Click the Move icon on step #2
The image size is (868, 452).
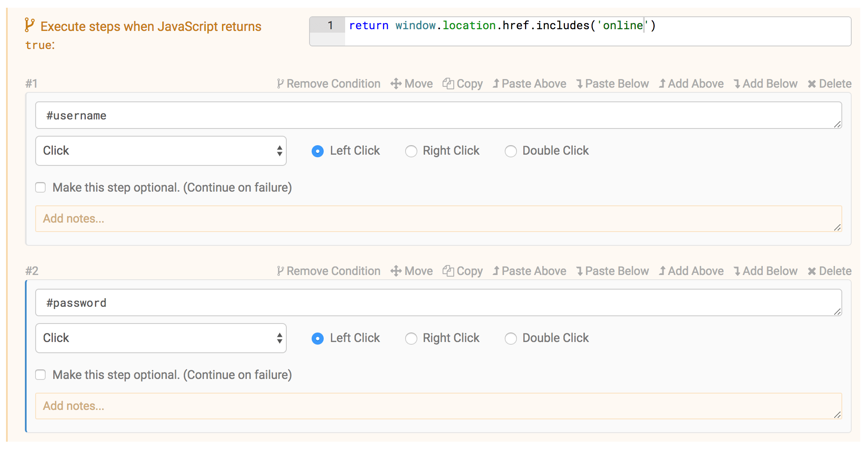395,271
